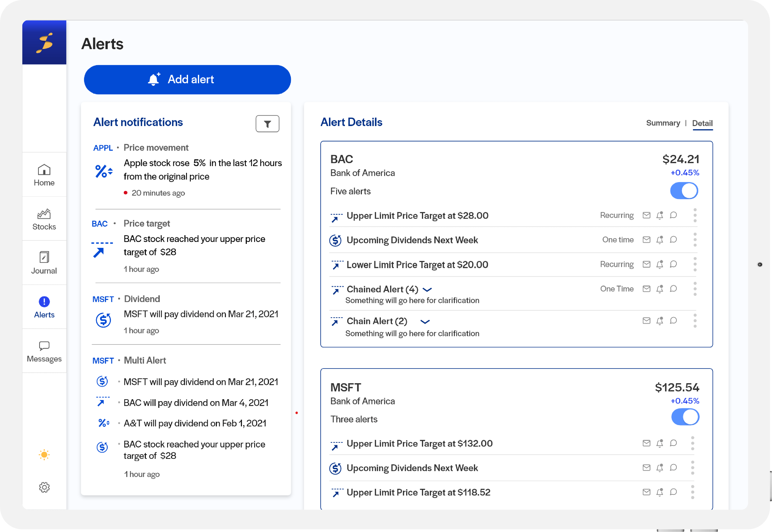Open Journal from the sidebar
The width and height of the screenshot is (772, 532).
pos(44,263)
